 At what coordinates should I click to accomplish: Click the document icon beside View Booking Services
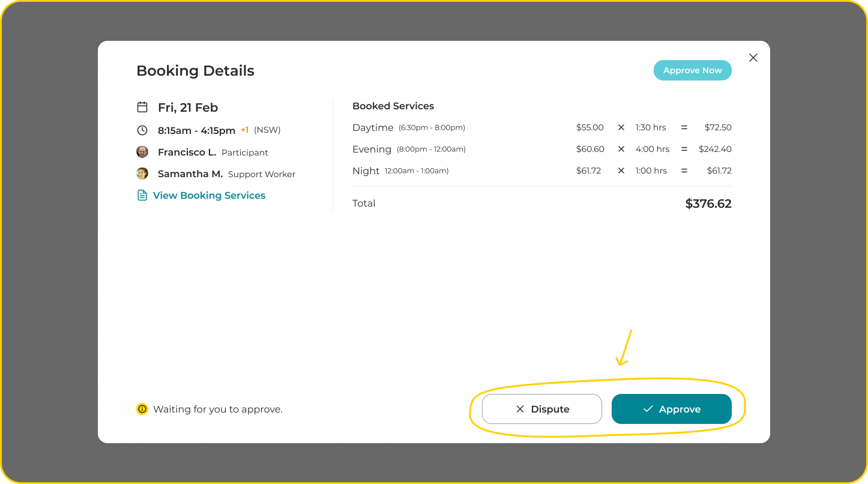pyautogui.click(x=142, y=195)
